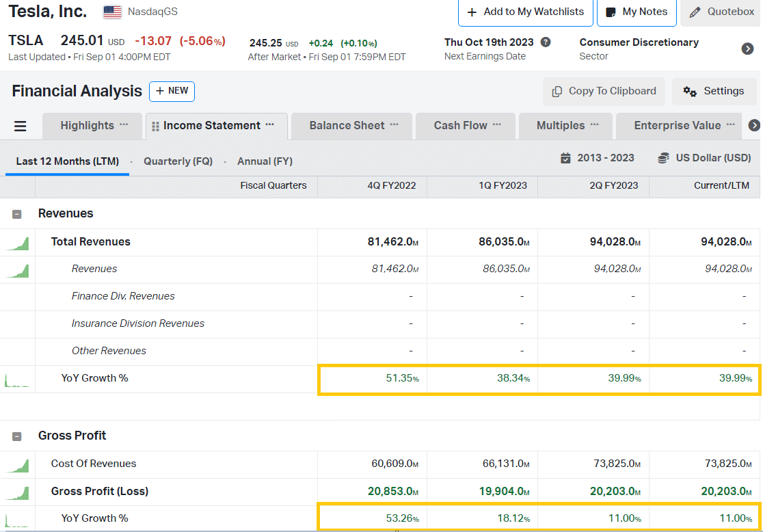Viewport: 763px width, 532px height.
Task: Click the 20,853.0M Gross Profit value
Action: click(x=393, y=491)
